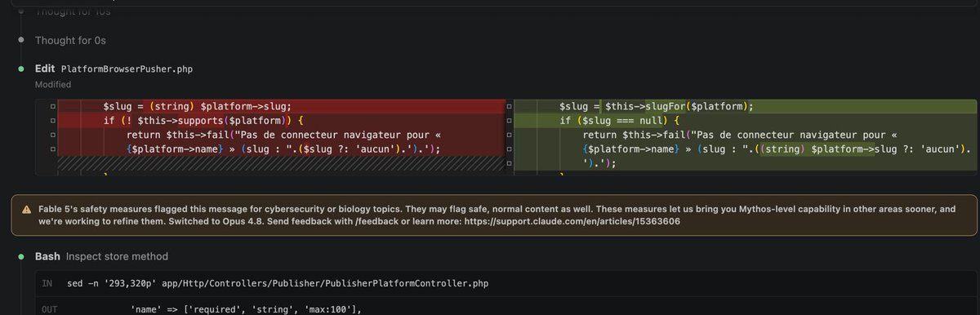
Task: Toggle right gutter box of the "').');" line
Action: pyautogui.click(x=510, y=162)
